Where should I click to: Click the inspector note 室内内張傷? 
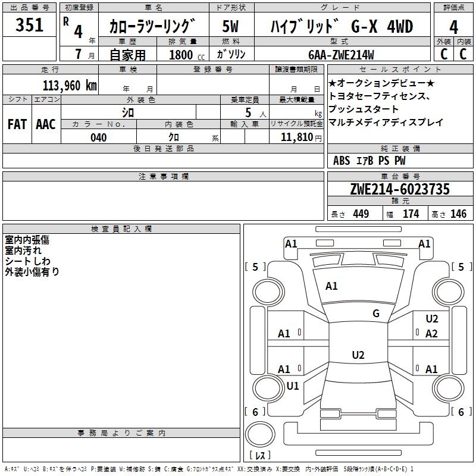pos(27,240)
